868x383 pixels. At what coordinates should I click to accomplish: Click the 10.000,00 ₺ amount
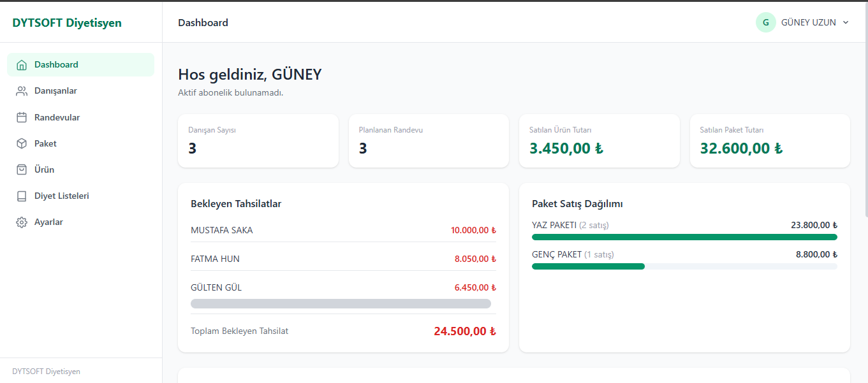pos(473,230)
